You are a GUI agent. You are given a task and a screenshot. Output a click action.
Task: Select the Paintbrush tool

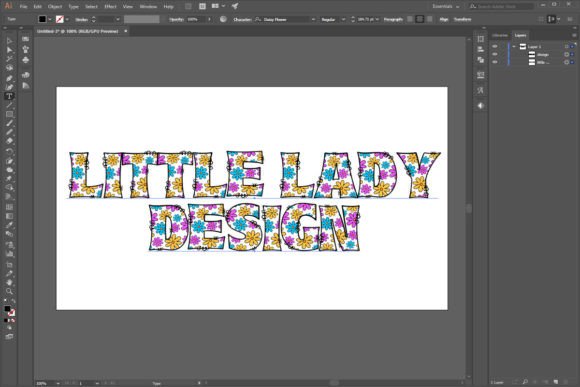point(9,123)
